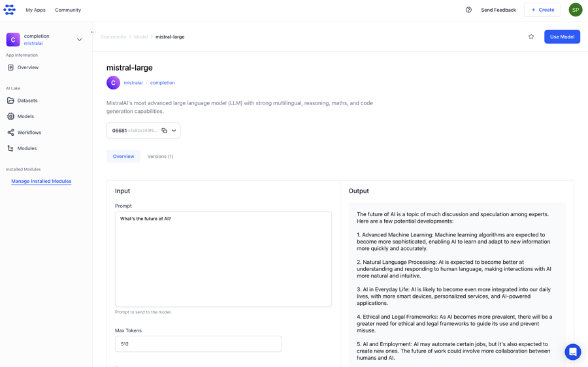Click the Max Tokens input field
Image resolution: width=588 pixels, height=367 pixels.
point(198,344)
